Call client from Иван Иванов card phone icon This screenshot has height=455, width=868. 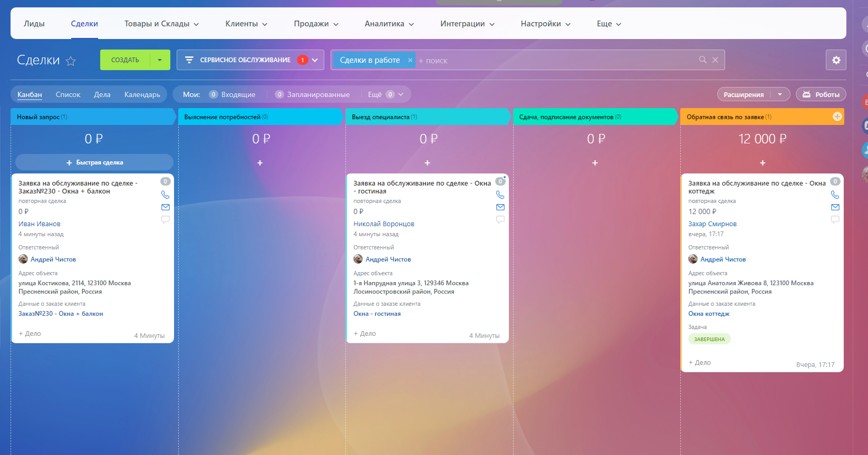click(165, 195)
